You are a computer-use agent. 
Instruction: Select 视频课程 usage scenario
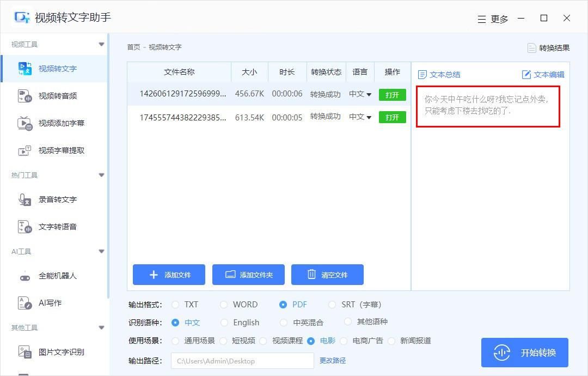click(x=264, y=341)
